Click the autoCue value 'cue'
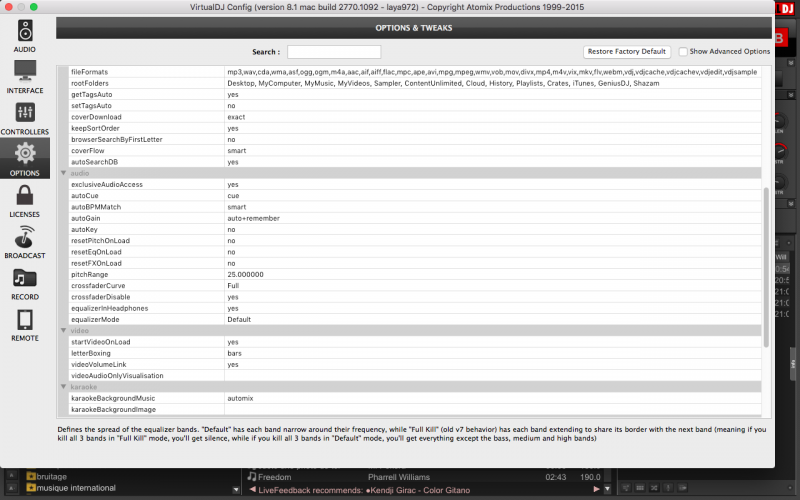The height and width of the screenshot is (500, 800). click(233, 195)
